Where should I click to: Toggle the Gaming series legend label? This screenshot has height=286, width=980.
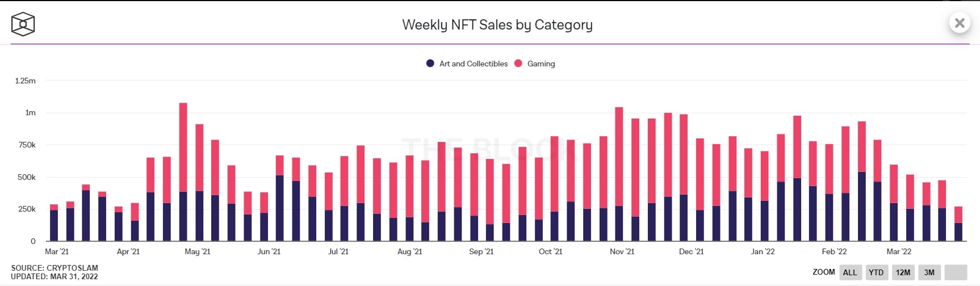click(x=541, y=64)
